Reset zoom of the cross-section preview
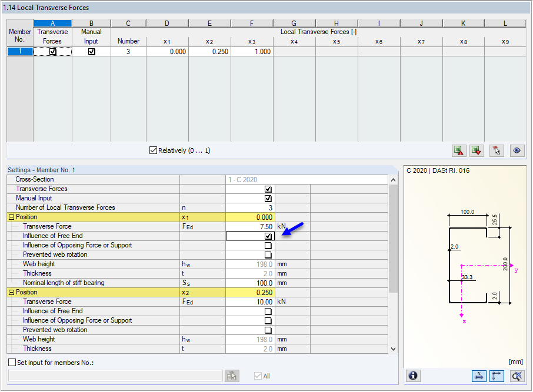Image resolution: width=533 pixels, height=392 pixels. point(516,376)
